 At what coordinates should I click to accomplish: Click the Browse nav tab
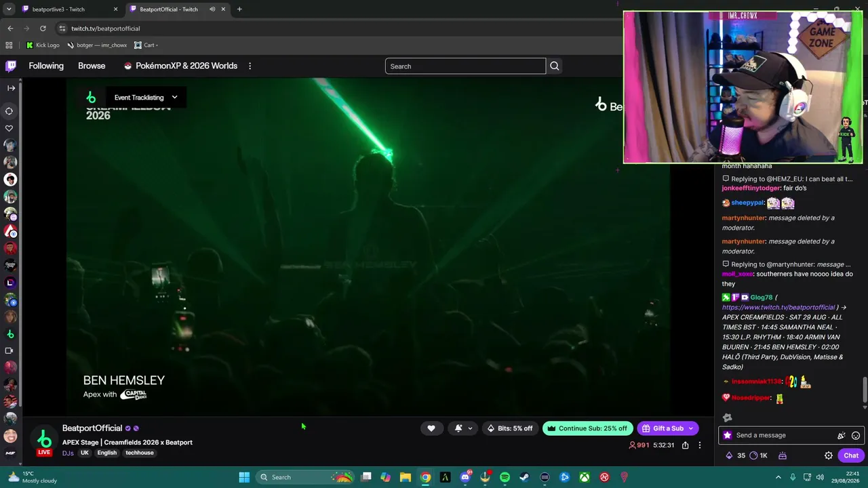tap(92, 66)
